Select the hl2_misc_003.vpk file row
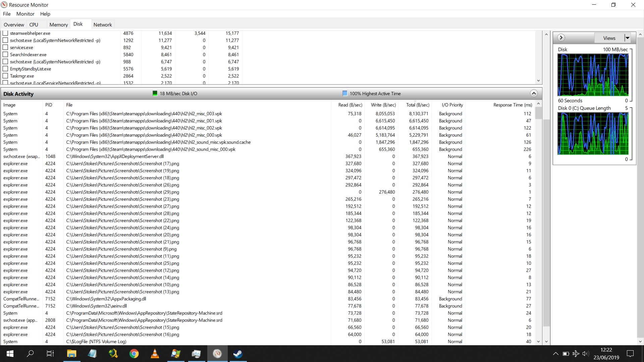Image resolution: width=644 pixels, height=362 pixels. click(268, 114)
